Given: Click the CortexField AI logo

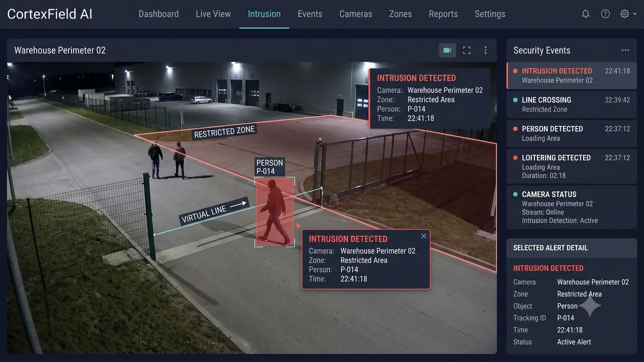Looking at the screenshot, I should (x=50, y=14).
